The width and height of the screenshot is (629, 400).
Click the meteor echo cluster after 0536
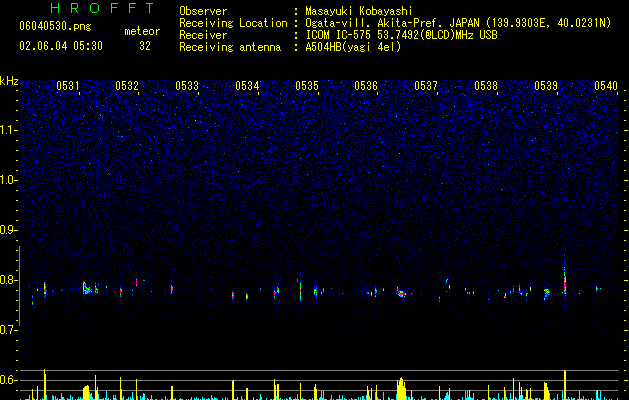401,292
